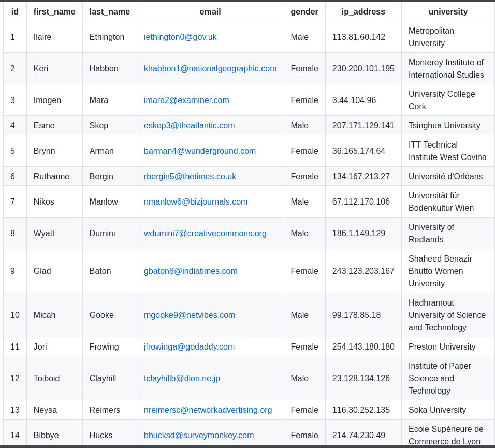
Task: Select first name cell Glad
Action: (x=54, y=271)
